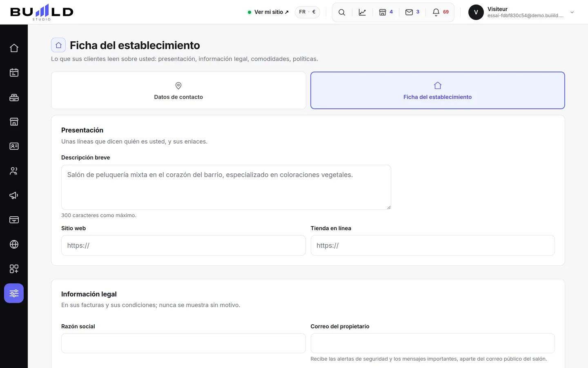Screen dimensions: 588x368
Task: Click into the Descripción breve textarea
Action: pos(226,187)
